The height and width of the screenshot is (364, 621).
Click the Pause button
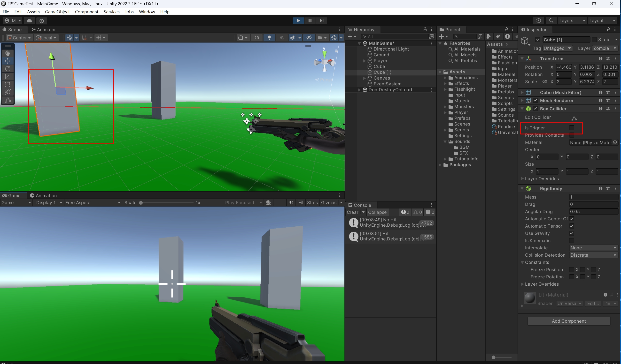[310, 21]
